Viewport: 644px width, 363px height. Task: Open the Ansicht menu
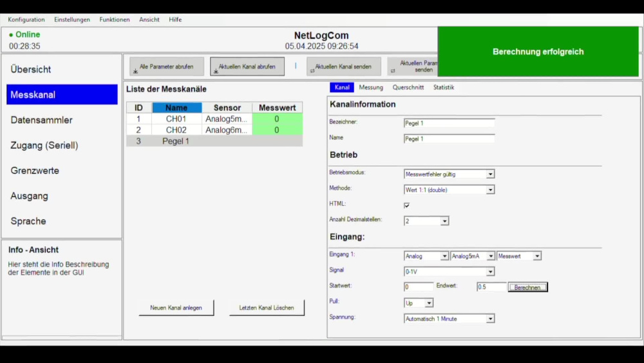pyautogui.click(x=149, y=19)
